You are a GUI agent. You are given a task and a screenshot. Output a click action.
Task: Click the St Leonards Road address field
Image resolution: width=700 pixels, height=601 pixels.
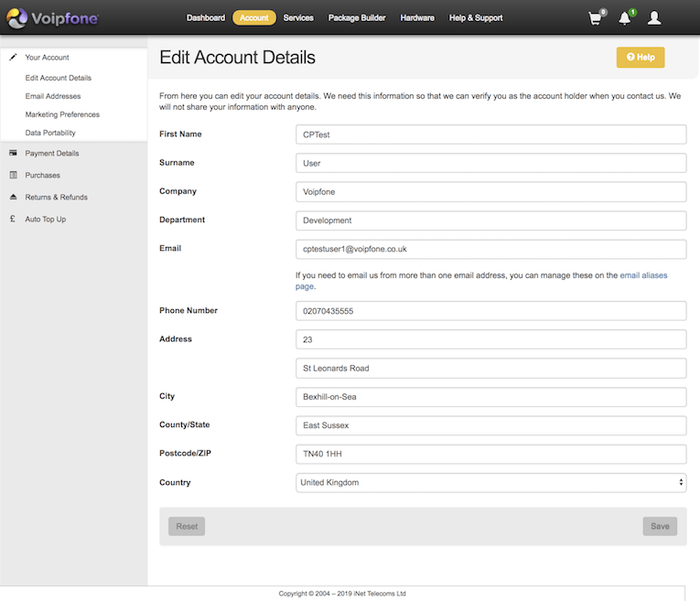tap(491, 368)
